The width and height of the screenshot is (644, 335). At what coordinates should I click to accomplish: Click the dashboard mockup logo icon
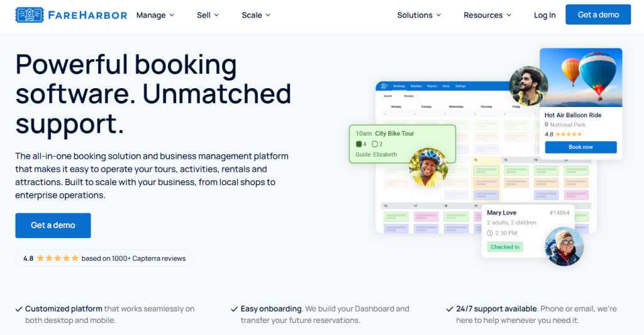(x=384, y=86)
